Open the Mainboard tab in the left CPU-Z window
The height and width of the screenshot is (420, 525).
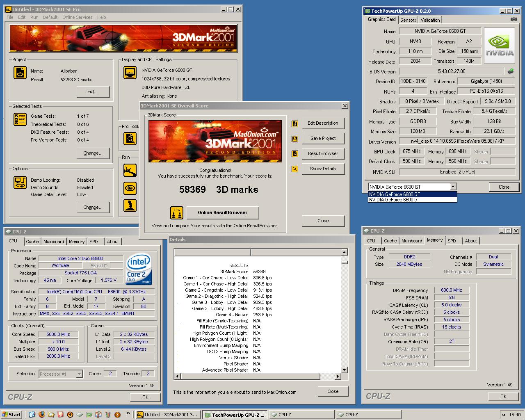point(54,242)
